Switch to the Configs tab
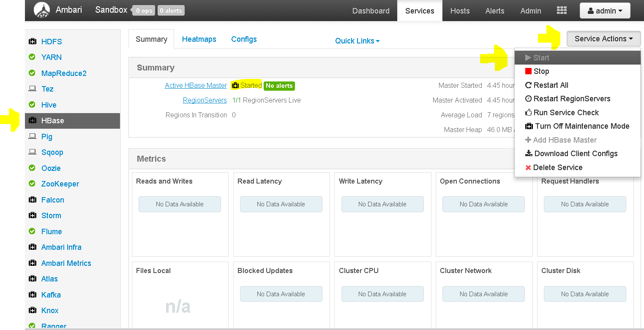 [244, 39]
